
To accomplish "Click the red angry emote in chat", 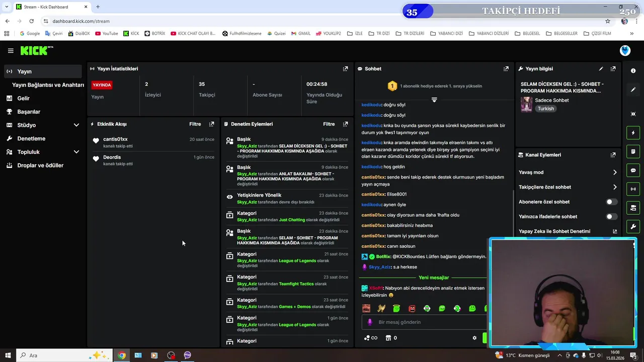I will pyautogui.click(x=412, y=308).
